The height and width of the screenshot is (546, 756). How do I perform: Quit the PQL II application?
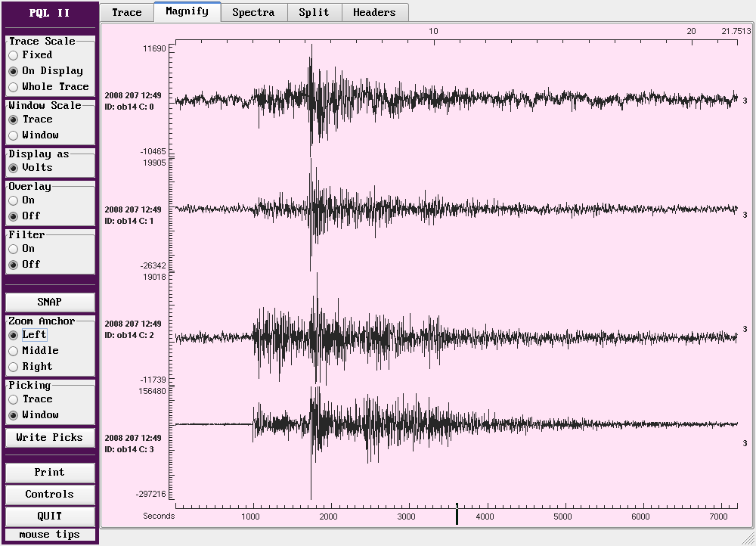click(x=50, y=517)
